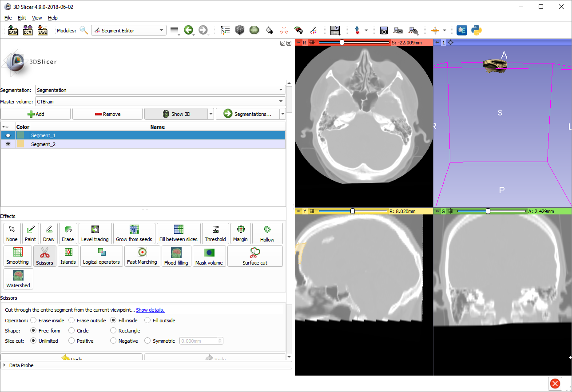
Task: Toggle visibility of Segment_2
Action: [8, 144]
